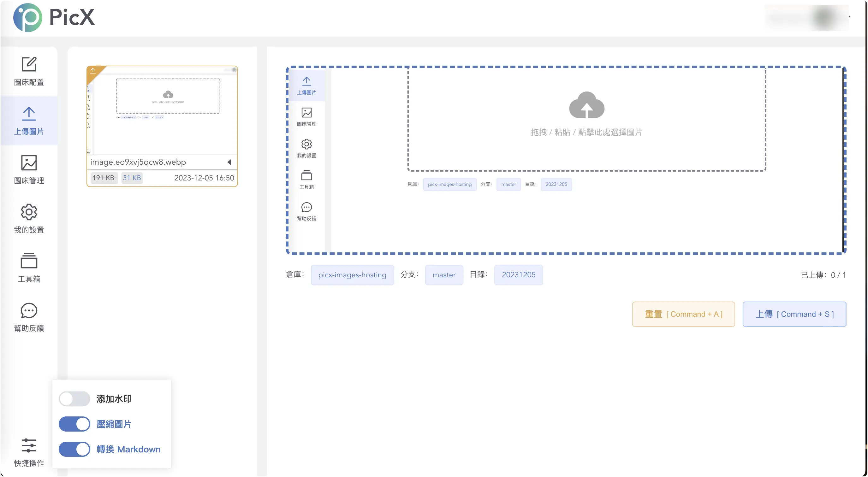Click the PicX logo
The image size is (868, 477).
coord(54,18)
